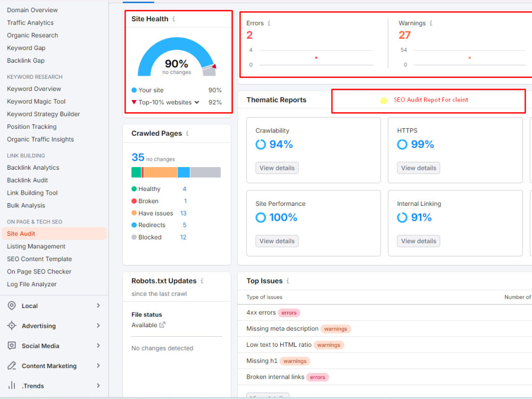Viewport: 532px width, 399px height.
Task: View details for Internal Linking report
Action: pos(418,241)
